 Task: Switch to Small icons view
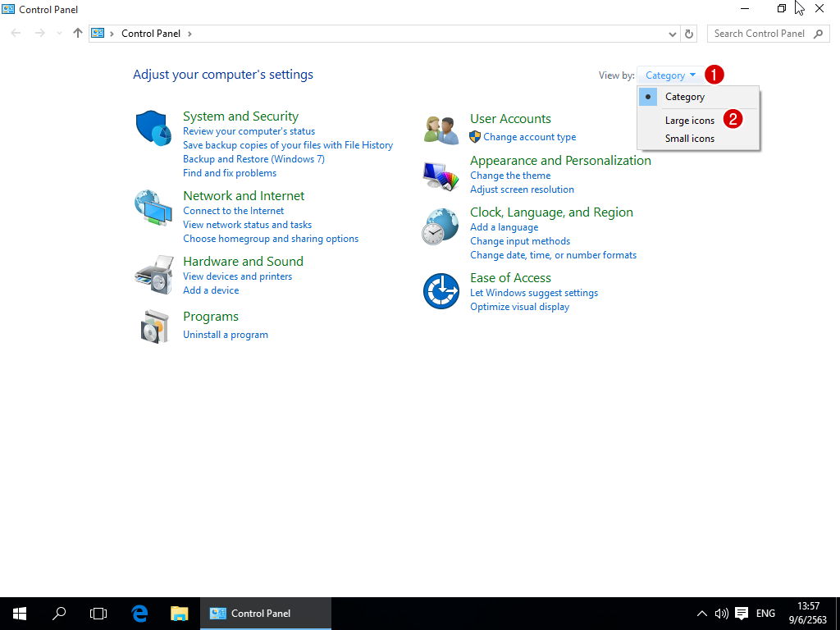[x=689, y=139]
